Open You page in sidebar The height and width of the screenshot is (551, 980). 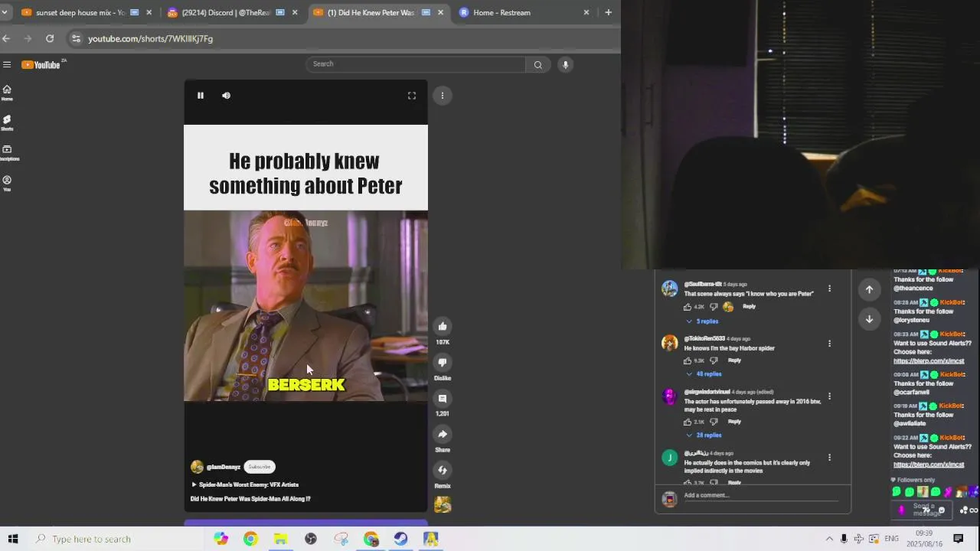pos(7,184)
